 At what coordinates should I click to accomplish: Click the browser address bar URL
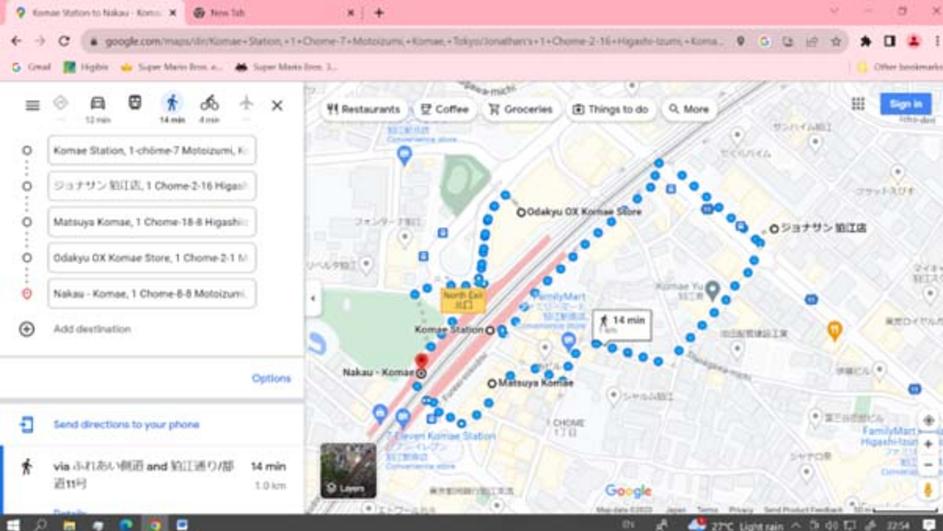414,41
